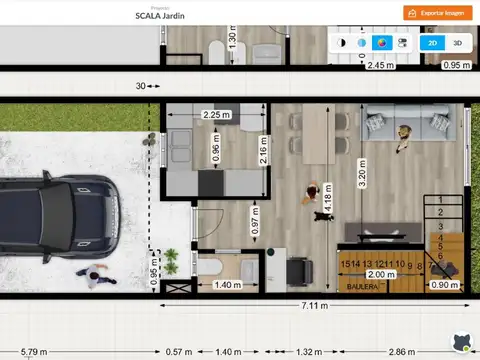Click the 0.90 m stair width label
The width and height of the screenshot is (480, 360).
(445, 285)
